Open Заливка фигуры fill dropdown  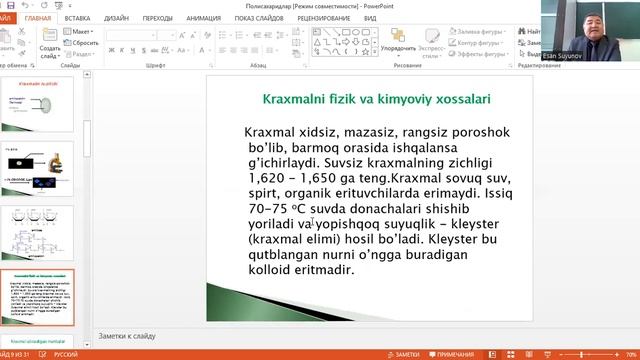pyautogui.click(x=477, y=31)
